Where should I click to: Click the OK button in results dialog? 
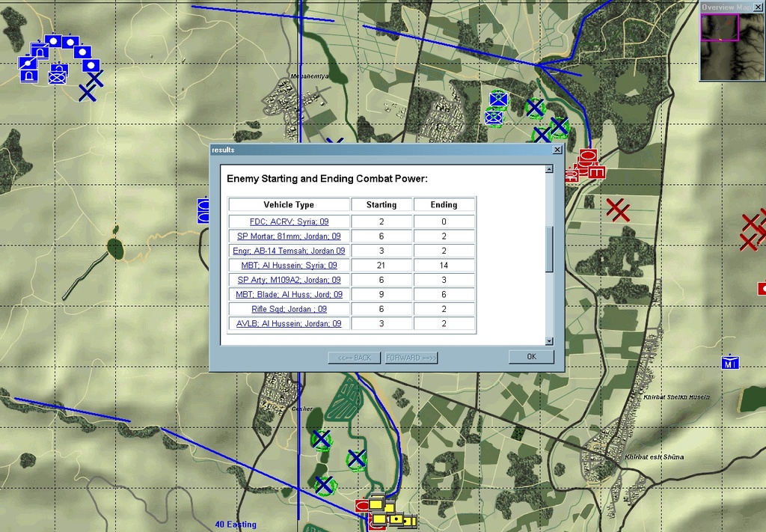[531, 357]
